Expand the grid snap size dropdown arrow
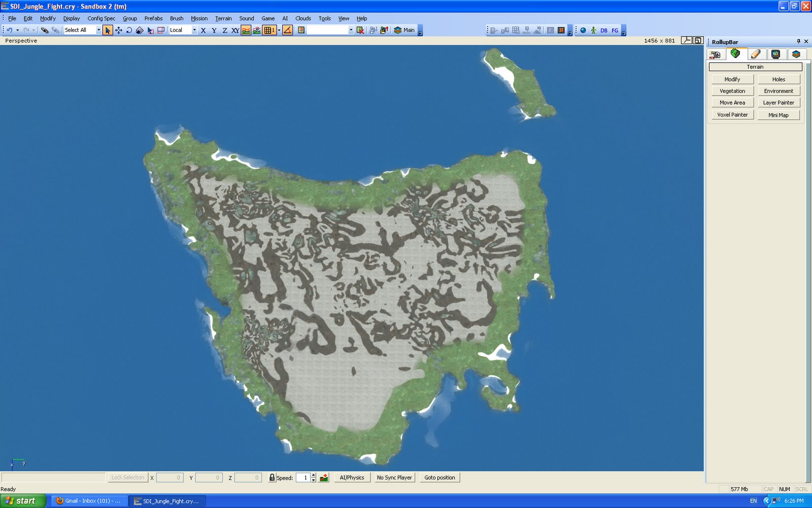 (x=279, y=30)
